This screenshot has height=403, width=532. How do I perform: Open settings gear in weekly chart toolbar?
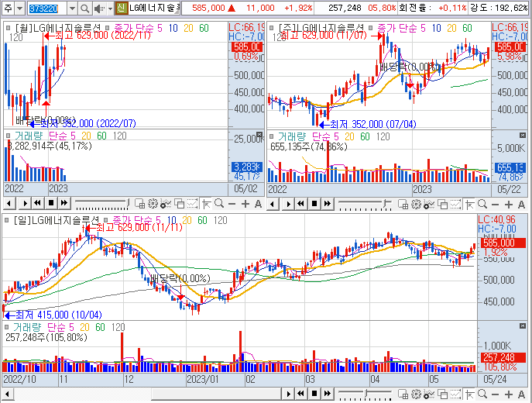(x=417, y=204)
